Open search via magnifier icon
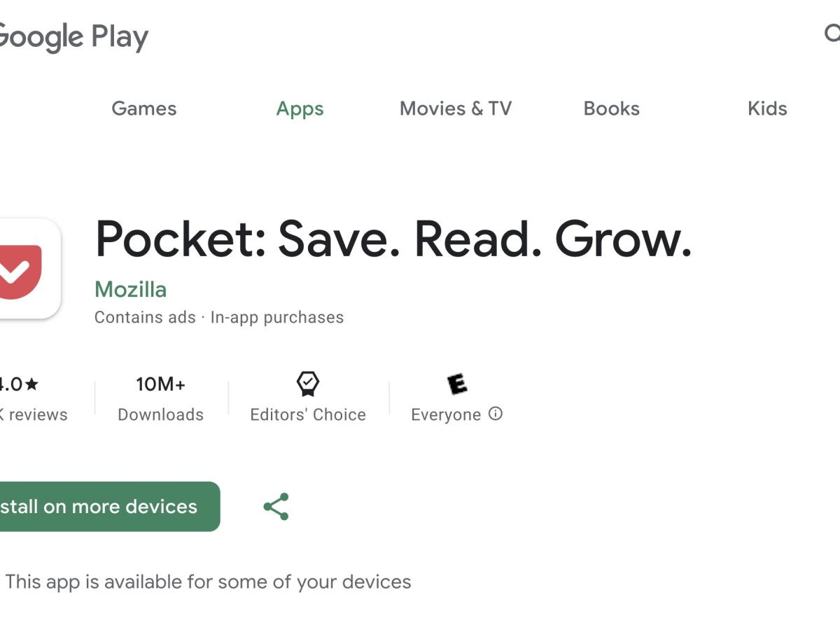 click(x=832, y=34)
